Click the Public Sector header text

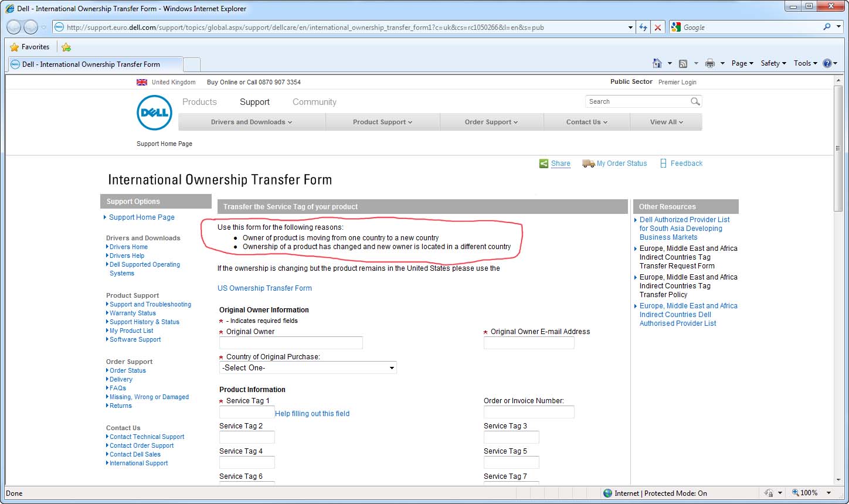631,82
